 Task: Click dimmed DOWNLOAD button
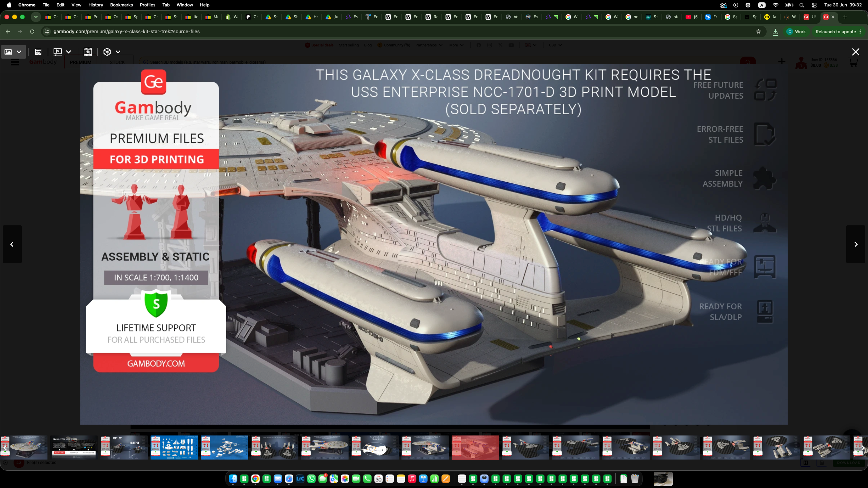click(x=849, y=463)
